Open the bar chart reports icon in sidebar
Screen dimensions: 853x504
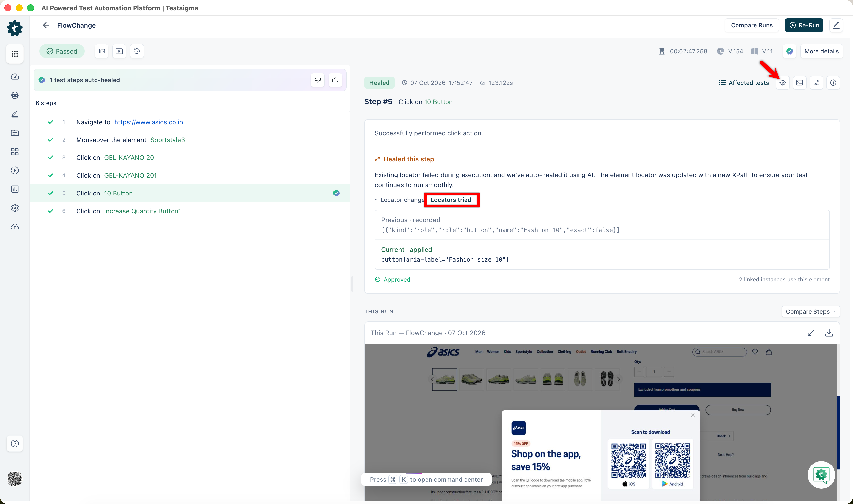15,189
